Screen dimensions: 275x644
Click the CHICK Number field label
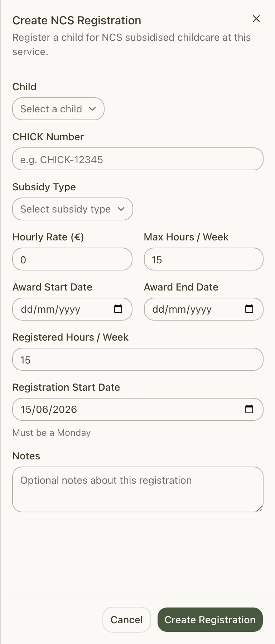pyautogui.click(x=48, y=137)
